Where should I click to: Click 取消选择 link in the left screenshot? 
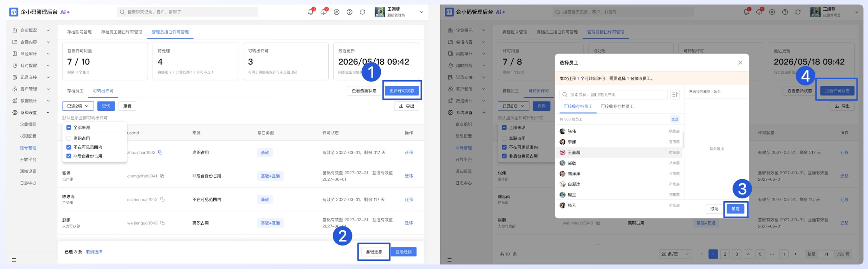pyautogui.click(x=94, y=252)
